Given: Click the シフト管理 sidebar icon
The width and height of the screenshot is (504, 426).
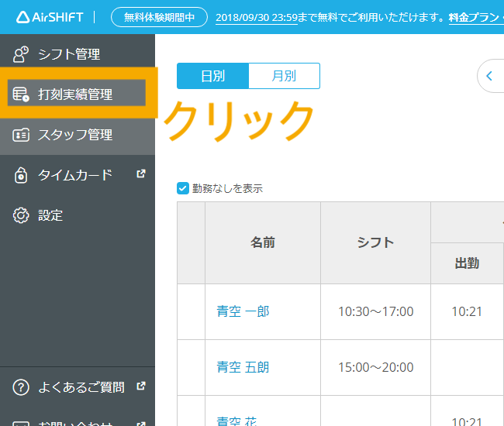Looking at the screenshot, I should 21,54.
